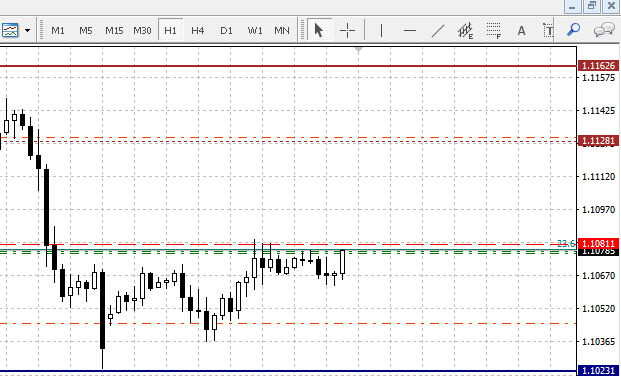Click the 1.11626 price label
Viewport: 621px width, 376px height.
click(598, 66)
